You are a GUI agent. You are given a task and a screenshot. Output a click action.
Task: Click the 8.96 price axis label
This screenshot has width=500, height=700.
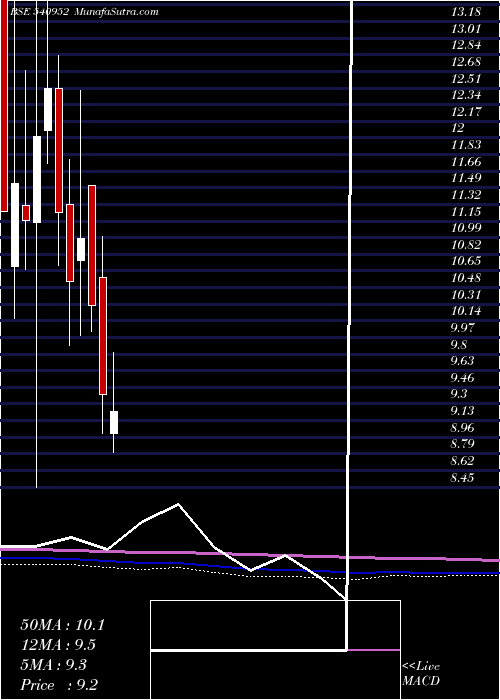click(x=462, y=428)
